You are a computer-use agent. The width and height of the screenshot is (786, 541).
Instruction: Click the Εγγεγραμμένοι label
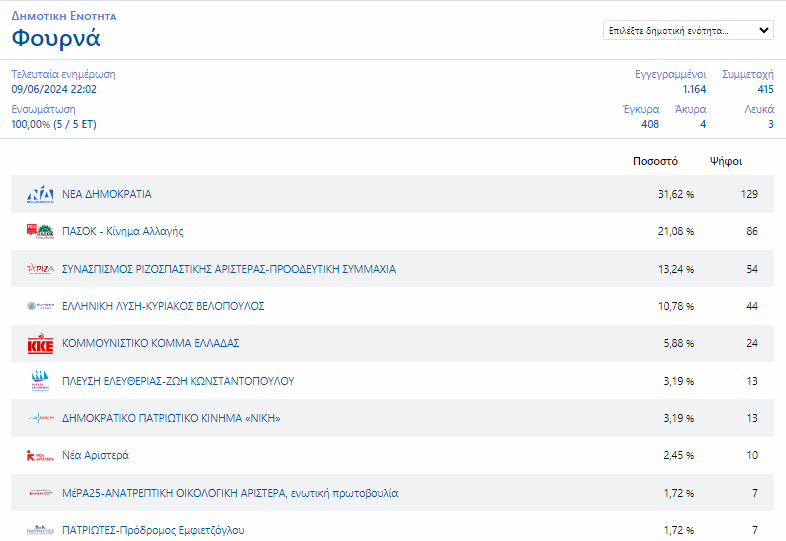click(671, 74)
